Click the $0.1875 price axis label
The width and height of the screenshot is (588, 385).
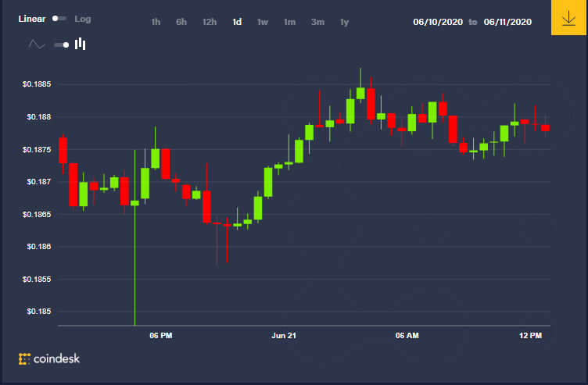[x=37, y=149]
